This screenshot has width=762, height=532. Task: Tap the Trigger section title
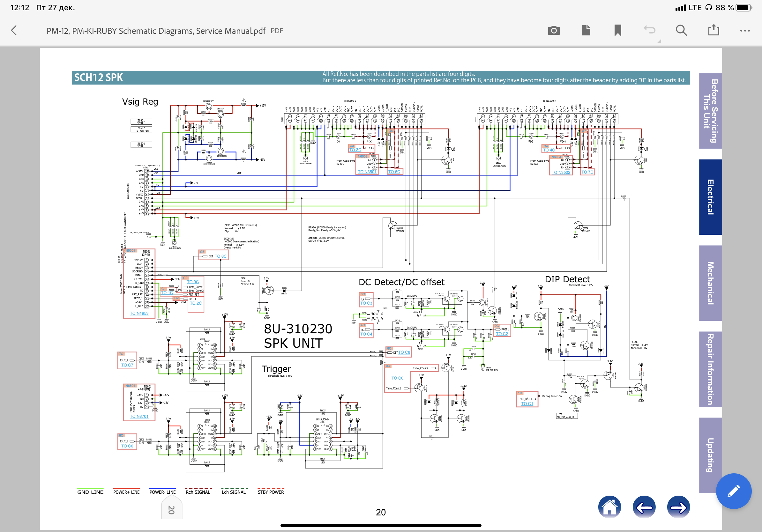(x=276, y=369)
